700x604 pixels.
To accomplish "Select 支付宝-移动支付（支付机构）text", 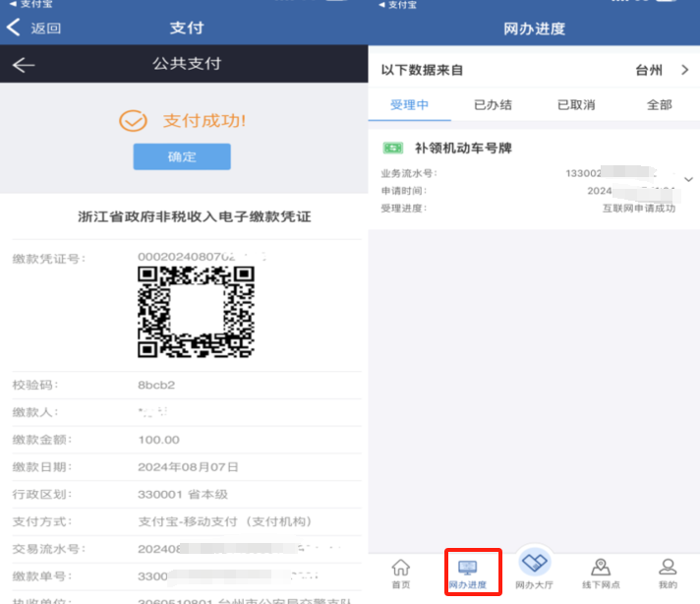I will (x=225, y=521).
